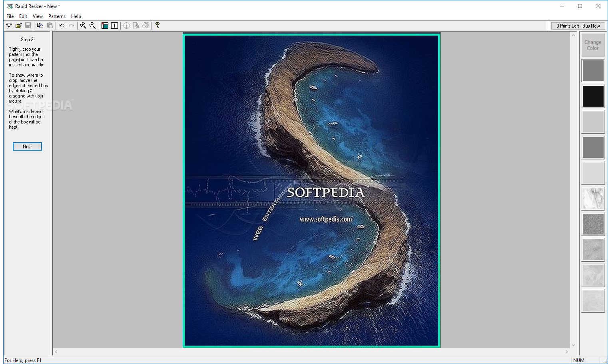Undo the last action
Screen dimensions: 608x364
62,26
